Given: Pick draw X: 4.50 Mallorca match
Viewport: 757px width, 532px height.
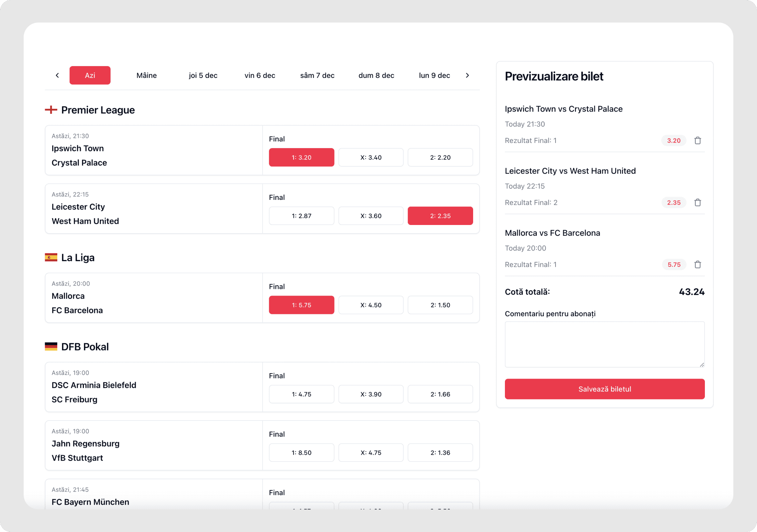Looking at the screenshot, I should click(x=371, y=305).
